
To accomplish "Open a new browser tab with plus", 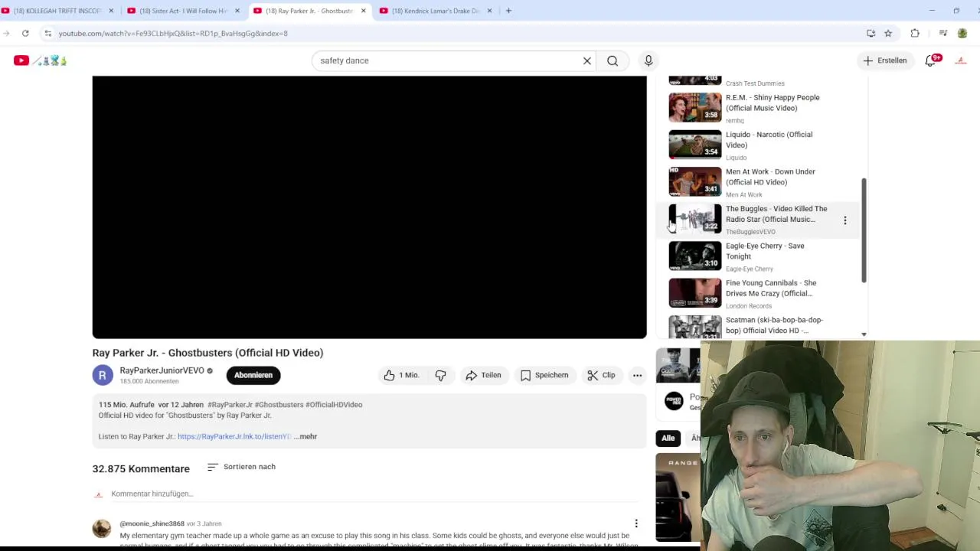I will point(508,11).
